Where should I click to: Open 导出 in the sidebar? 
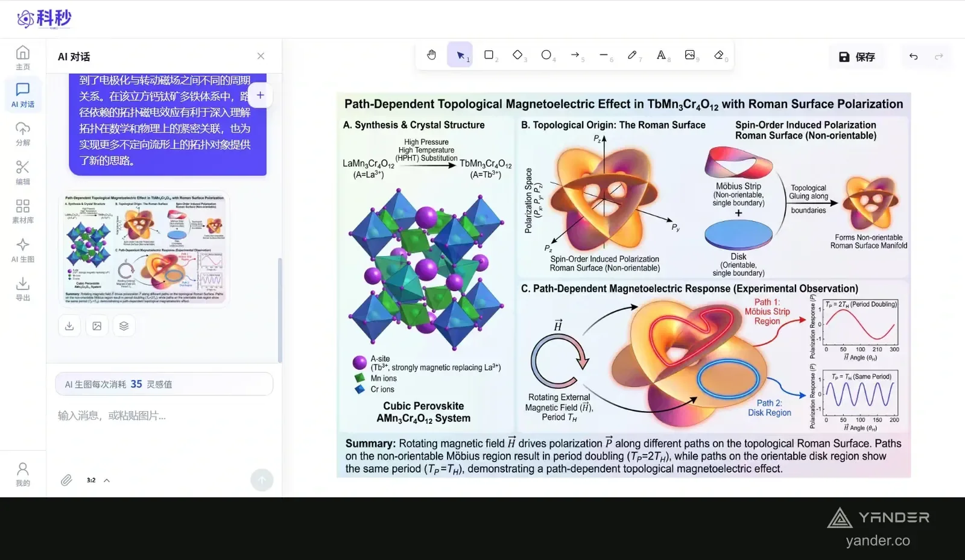(x=23, y=289)
